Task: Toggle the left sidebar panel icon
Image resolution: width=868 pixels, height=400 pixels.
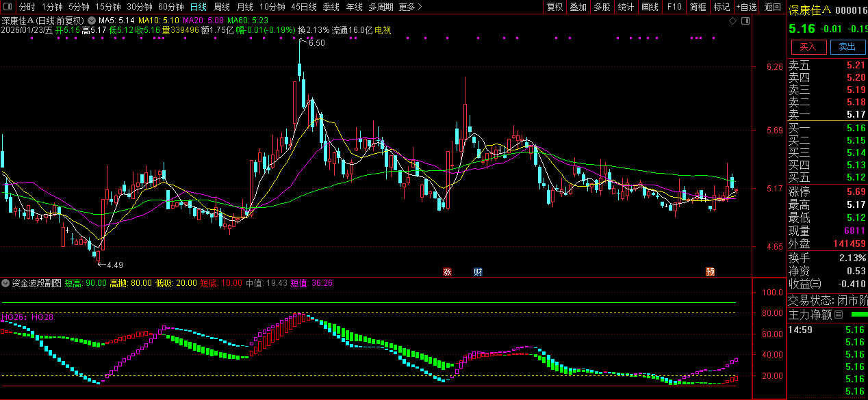Action: (x=8, y=7)
